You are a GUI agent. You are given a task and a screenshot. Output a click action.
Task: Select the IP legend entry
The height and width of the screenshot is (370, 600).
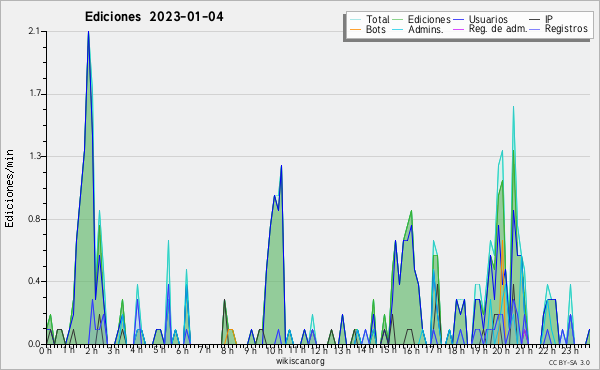pos(549,19)
